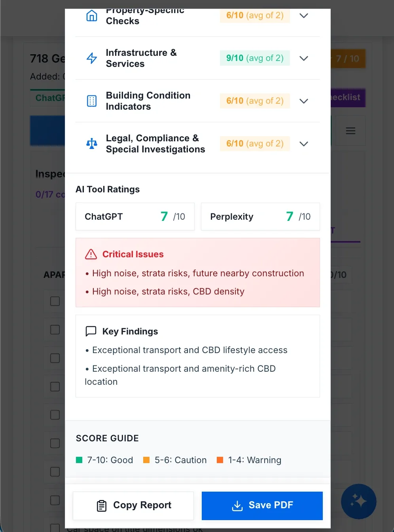Screen dimensions: 394x532
Task: Tick the second checklist checkbox
Action: tap(55, 330)
